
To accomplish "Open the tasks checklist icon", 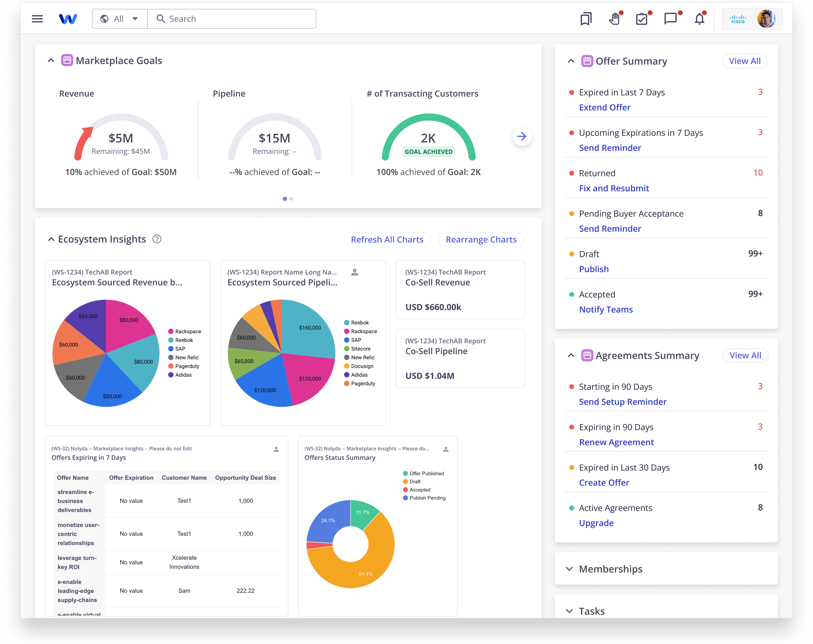I will tap(641, 19).
